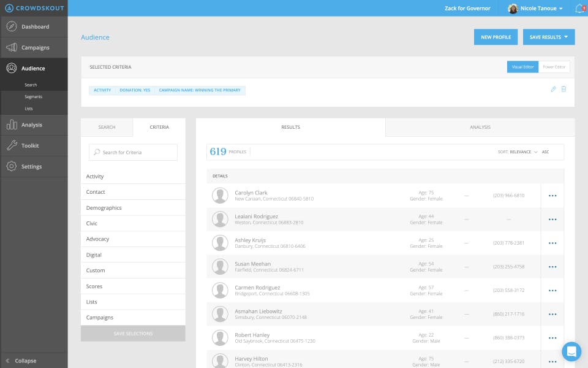Click Campaign Name: Winning the Primary tag
588x368 pixels.
coord(200,90)
